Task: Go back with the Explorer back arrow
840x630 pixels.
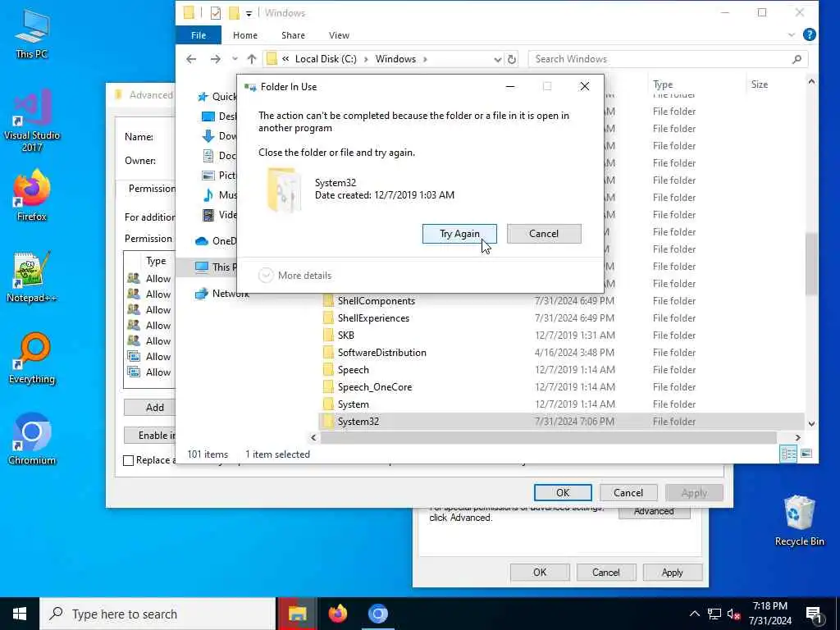Action: point(191,59)
